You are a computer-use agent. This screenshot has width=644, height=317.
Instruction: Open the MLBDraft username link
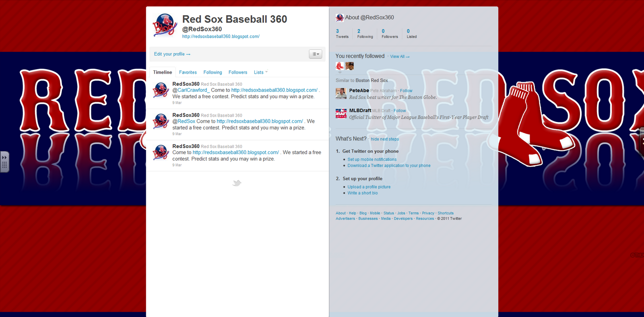[x=360, y=111]
